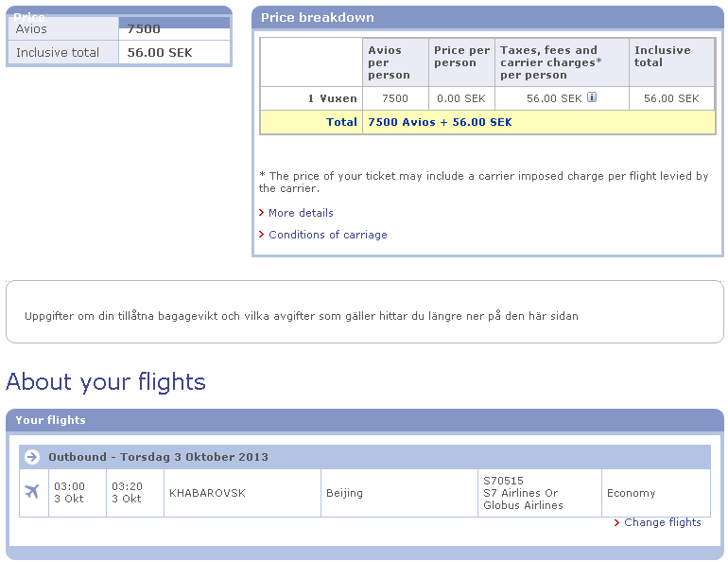Open the More details link

(301, 213)
